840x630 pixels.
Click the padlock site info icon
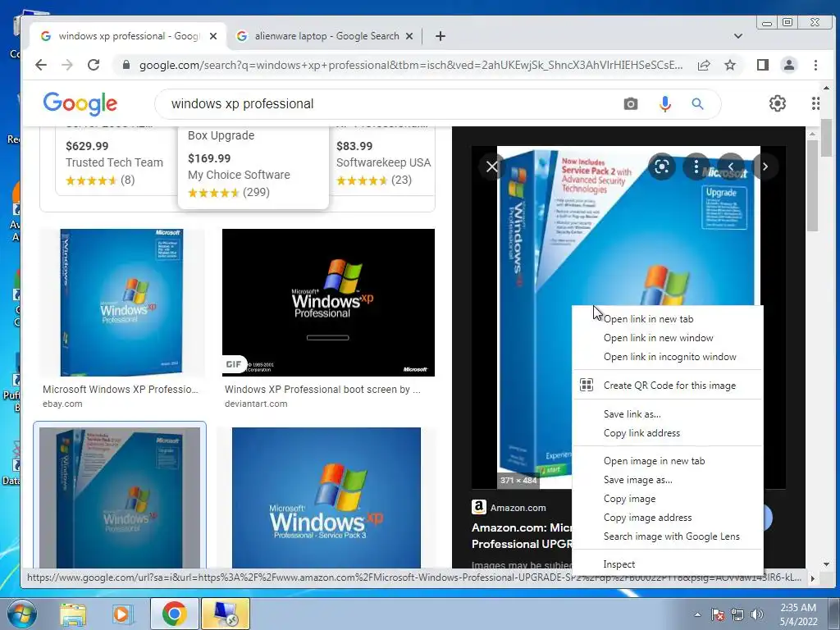pos(126,65)
